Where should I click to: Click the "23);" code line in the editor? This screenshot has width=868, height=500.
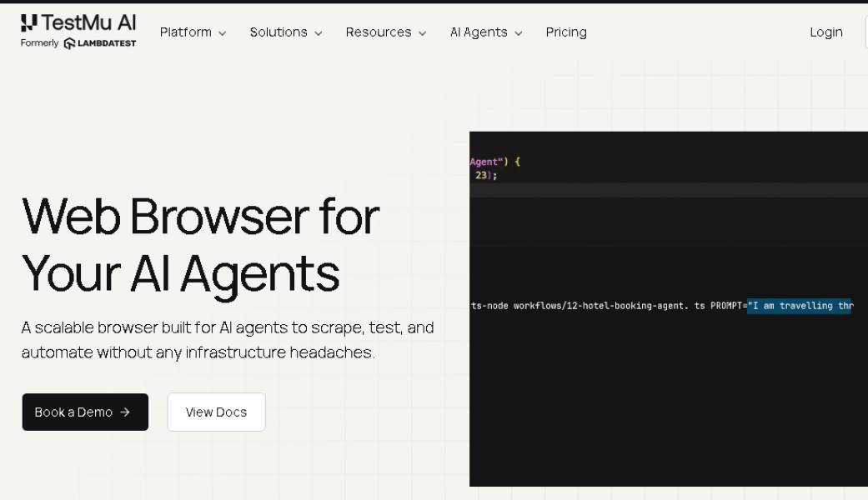coord(485,176)
